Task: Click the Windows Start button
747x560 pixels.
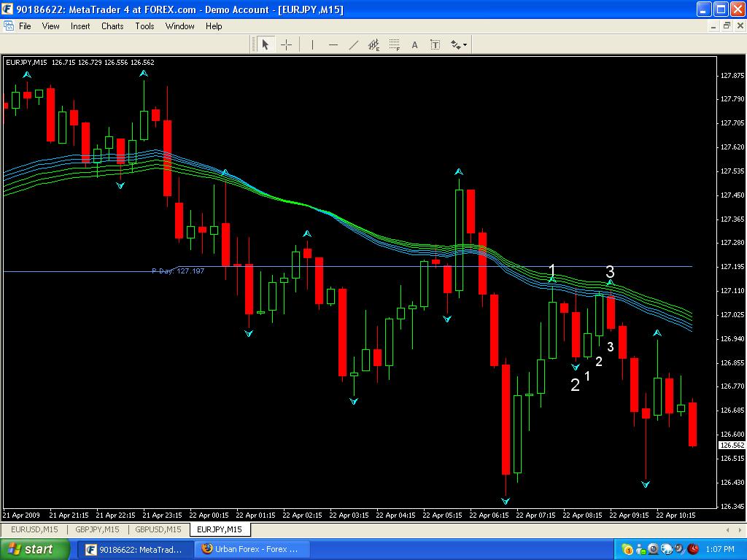Action: 34,550
